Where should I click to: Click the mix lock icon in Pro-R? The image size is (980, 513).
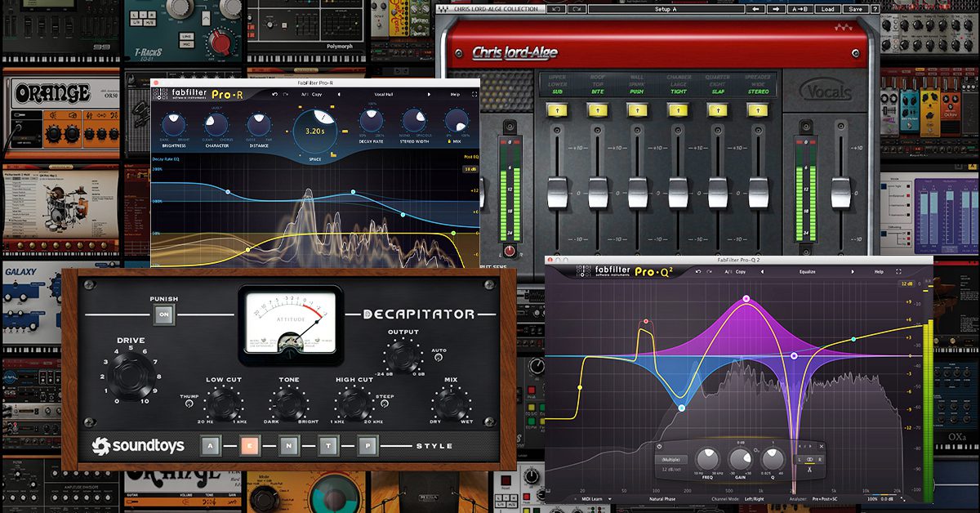pyautogui.click(x=448, y=141)
